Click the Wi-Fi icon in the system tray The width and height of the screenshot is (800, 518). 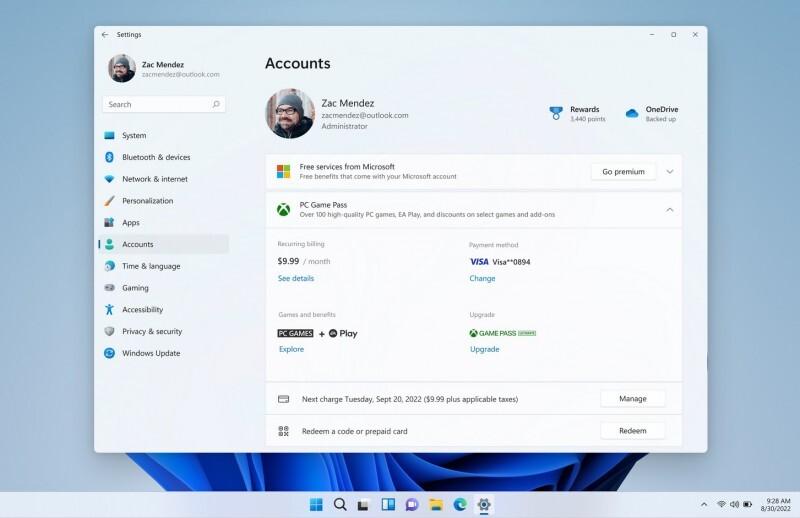[x=721, y=504]
